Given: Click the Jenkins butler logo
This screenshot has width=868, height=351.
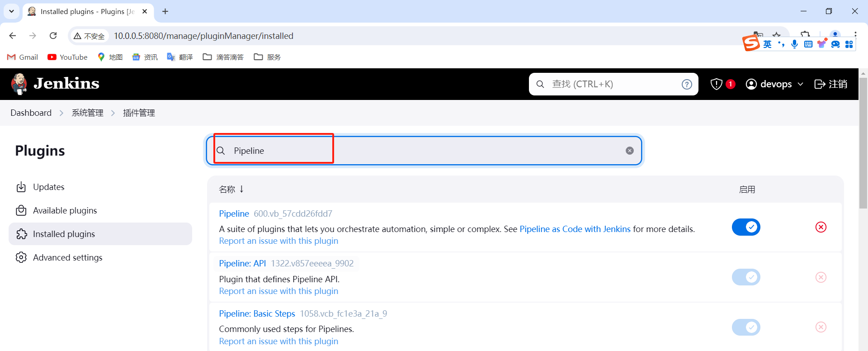Looking at the screenshot, I should click(x=19, y=84).
